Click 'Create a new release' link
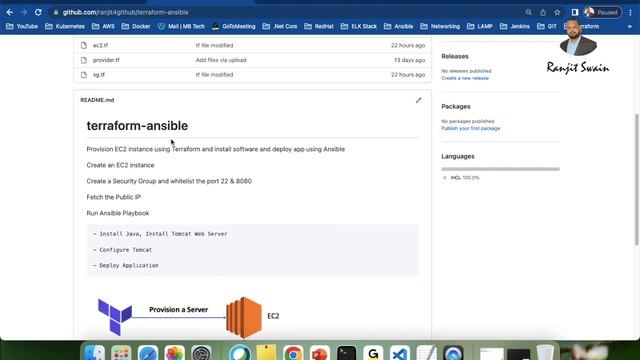Viewport: 640px width, 360px height. coord(465,78)
